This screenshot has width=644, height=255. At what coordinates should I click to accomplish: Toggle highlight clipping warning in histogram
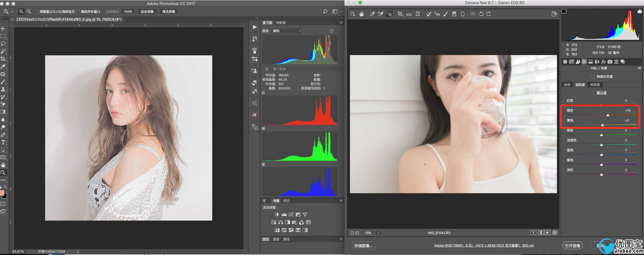[639, 11]
